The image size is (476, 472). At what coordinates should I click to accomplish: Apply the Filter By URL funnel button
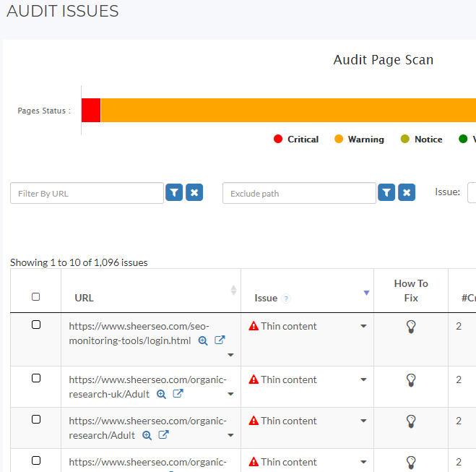click(x=174, y=192)
